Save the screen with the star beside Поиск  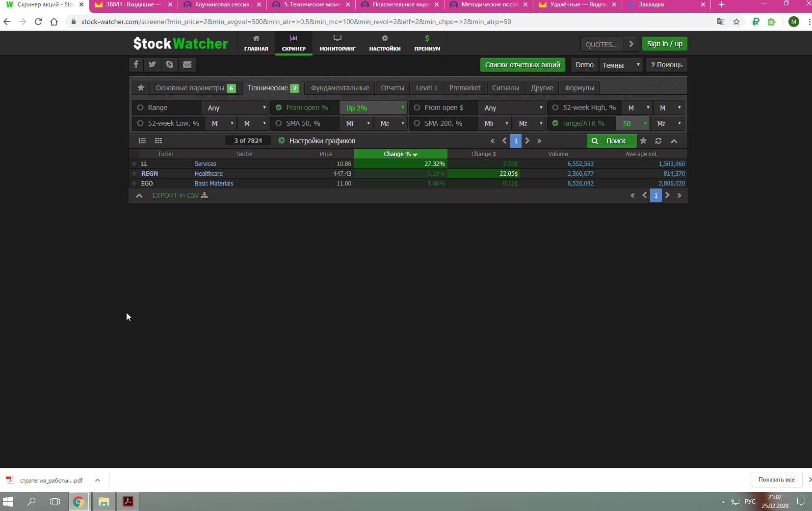(x=643, y=141)
